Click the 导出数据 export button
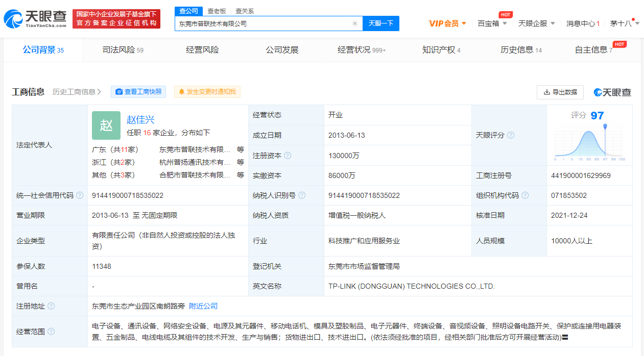Screen dimensions: 644x356 (560, 92)
